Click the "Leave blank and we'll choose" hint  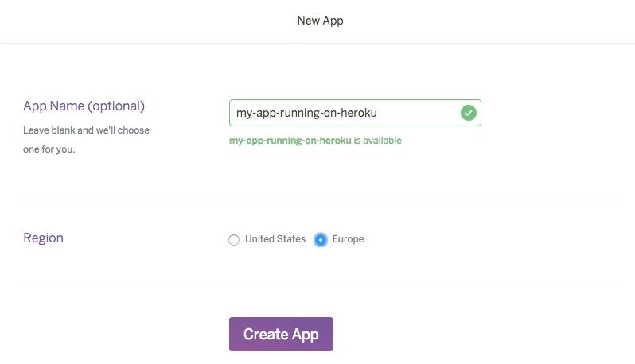tap(86, 130)
